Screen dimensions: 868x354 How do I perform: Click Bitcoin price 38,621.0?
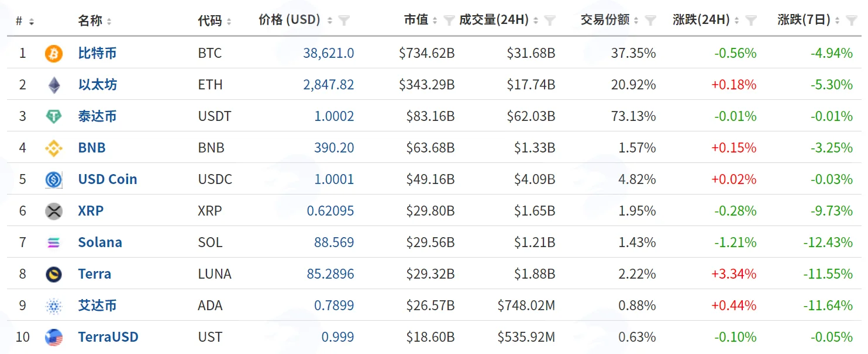click(328, 53)
